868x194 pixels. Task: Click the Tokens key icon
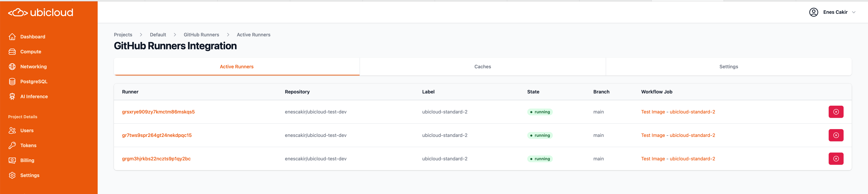(12, 145)
